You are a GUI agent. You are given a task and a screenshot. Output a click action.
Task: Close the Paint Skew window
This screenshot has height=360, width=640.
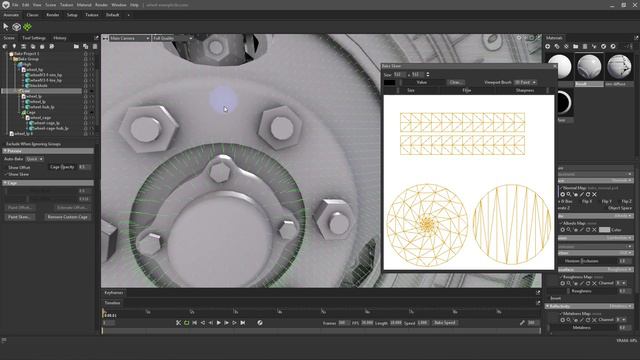(554, 66)
